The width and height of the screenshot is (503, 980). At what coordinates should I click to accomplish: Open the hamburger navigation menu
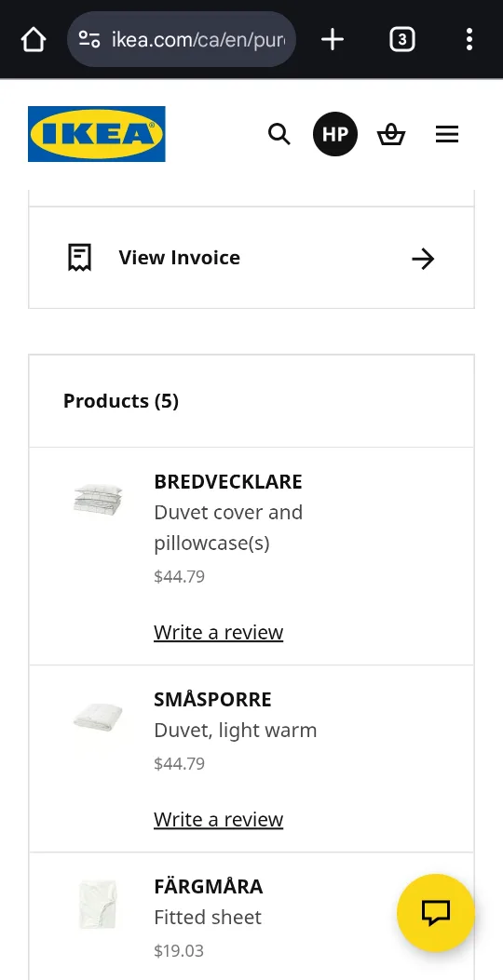point(447,134)
